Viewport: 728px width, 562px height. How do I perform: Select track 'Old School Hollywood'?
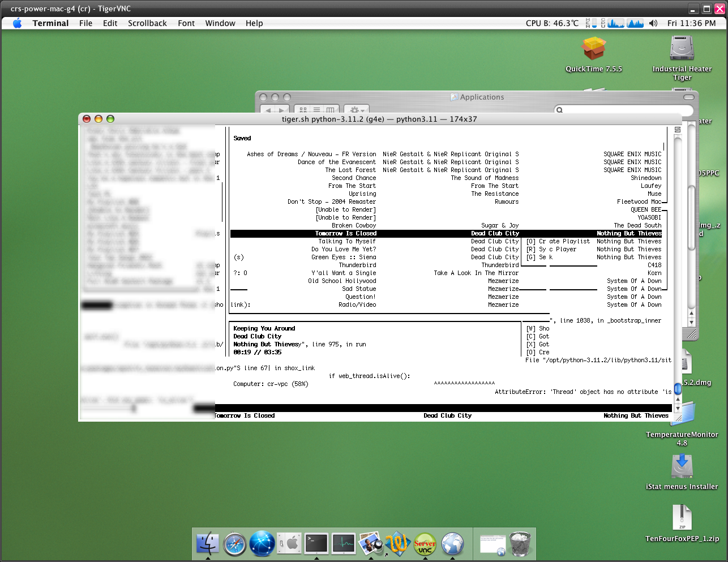342,281
